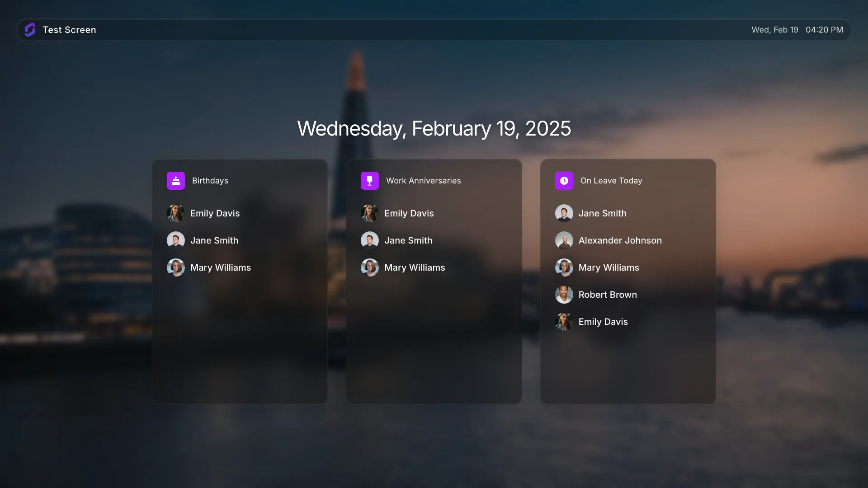Screen dimensions: 868x488
Task: Click the name Mary Williams under On Leave Today
Action: 609,267
